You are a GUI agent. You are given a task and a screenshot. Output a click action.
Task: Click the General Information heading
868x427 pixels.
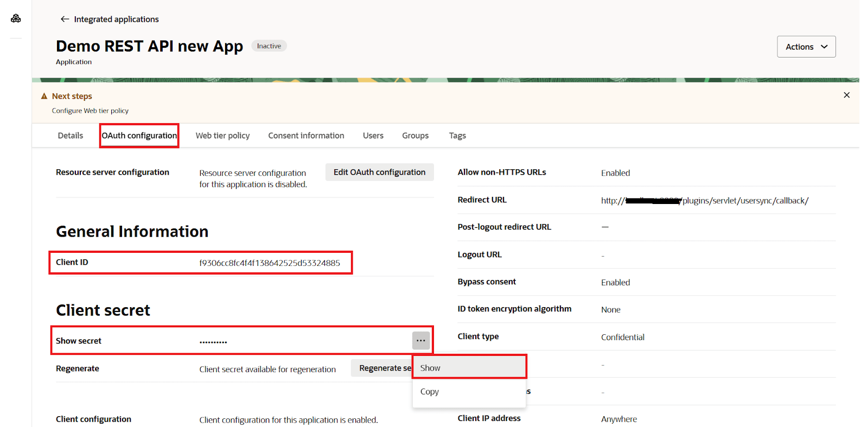pyautogui.click(x=132, y=232)
